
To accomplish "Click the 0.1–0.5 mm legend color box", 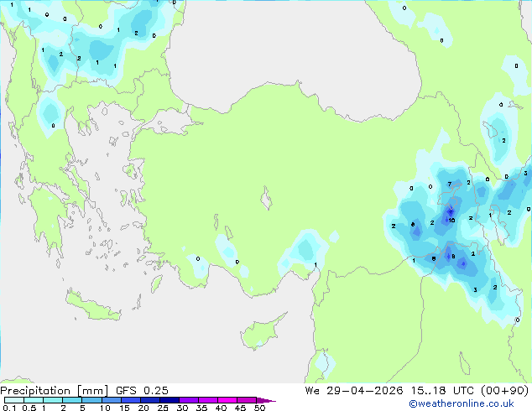I will (x=14, y=400).
